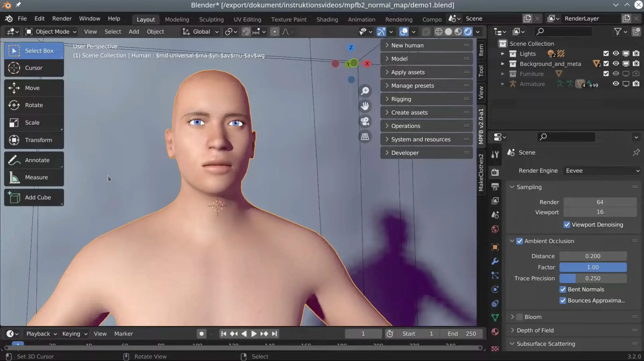The width and height of the screenshot is (644, 361).
Task: Hide the Lights collection in viewport
Action: 616,53
